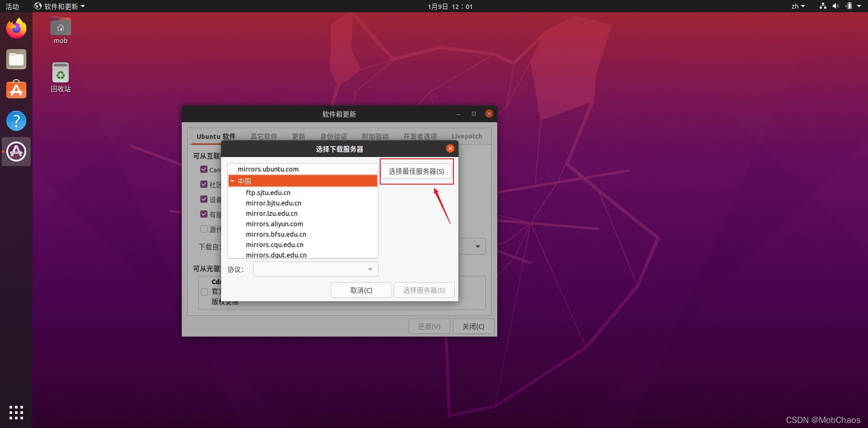This screenshot has width=868, height=428.
Task: Open Firefox from the dock
Action: click(16, 29)
